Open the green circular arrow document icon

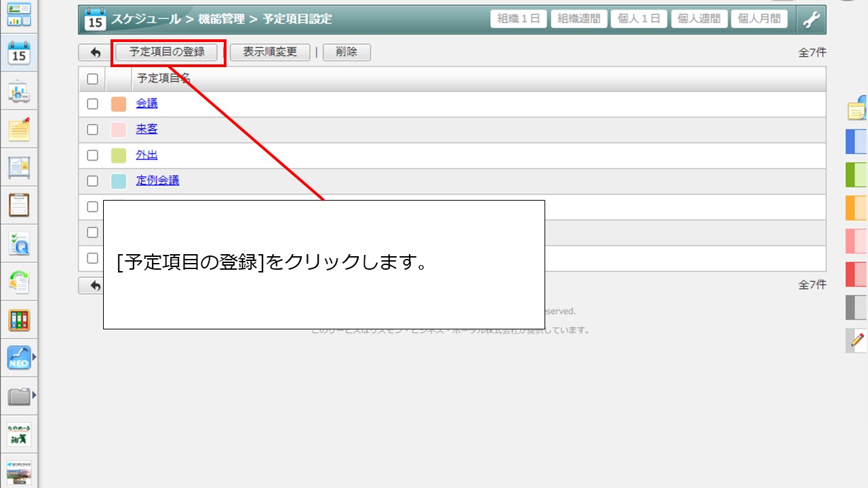click(x=19, y=281)
